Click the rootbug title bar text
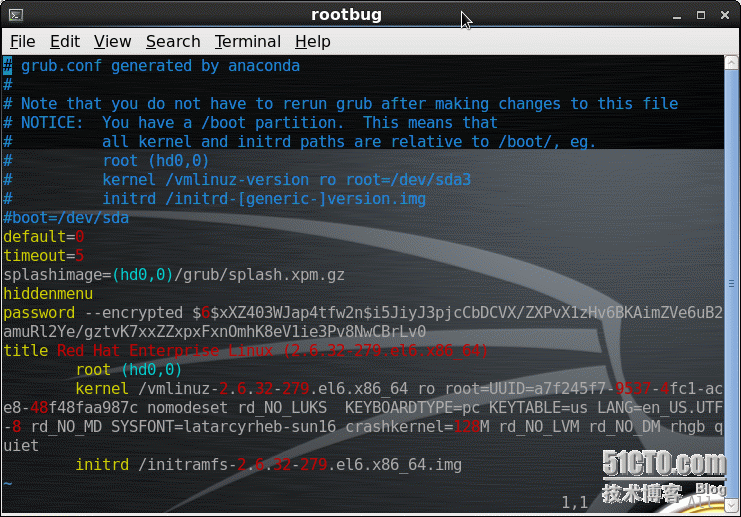This screenshot has width=741, height=517. (347, 15)
